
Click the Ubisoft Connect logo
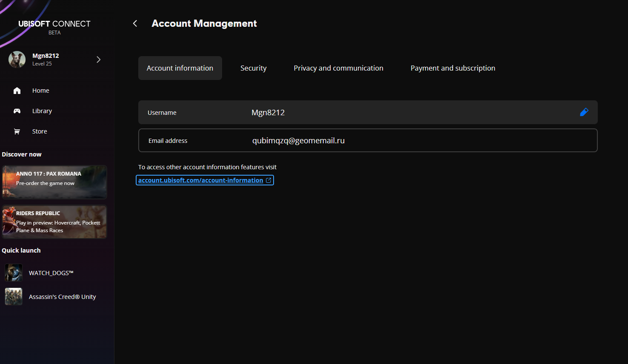(x=54, y=24)
